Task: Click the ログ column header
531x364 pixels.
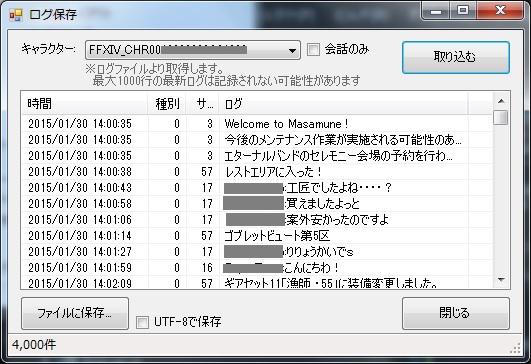Action: click(x=343, y=104)
